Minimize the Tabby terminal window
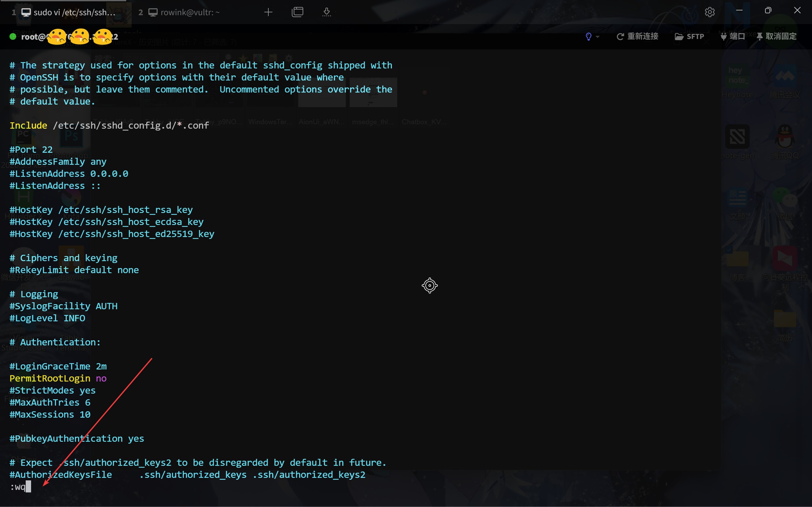This screenshot has height=507, width=812. coord(739,11)
